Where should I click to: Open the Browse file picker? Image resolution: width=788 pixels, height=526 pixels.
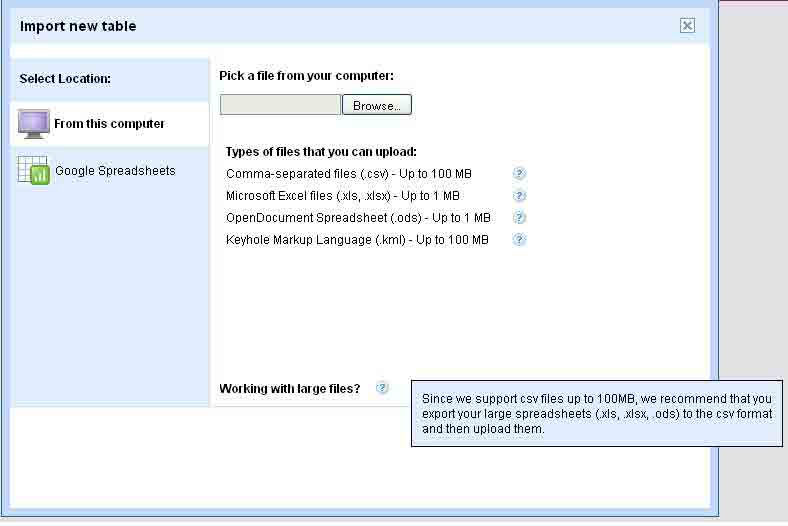(x=377, y=105)
